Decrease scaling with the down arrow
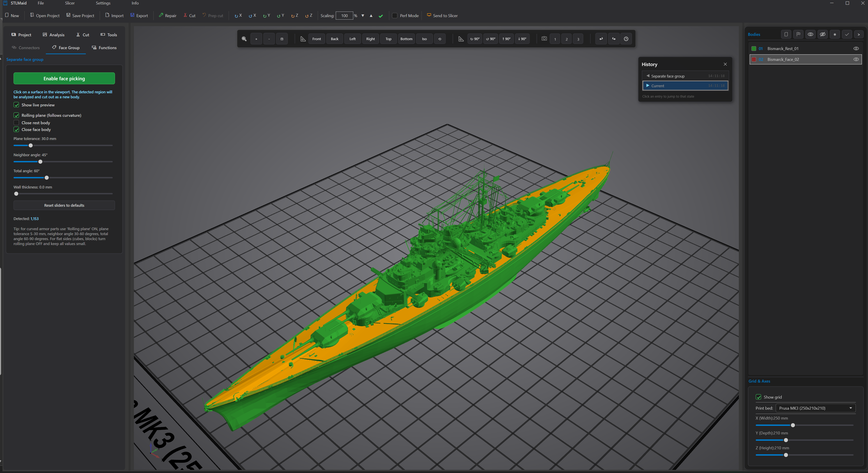This screenshot has height=473, width=868. (x=363, y=16)
